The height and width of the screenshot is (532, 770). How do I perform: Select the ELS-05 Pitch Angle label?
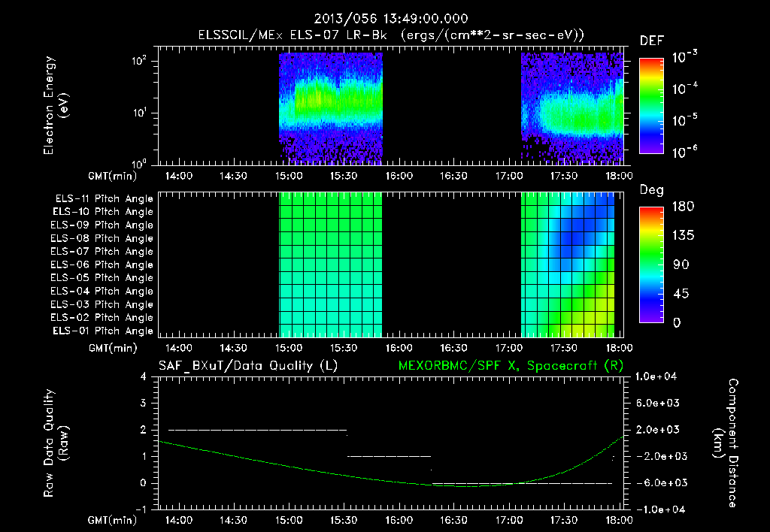(x=102, y=278)
